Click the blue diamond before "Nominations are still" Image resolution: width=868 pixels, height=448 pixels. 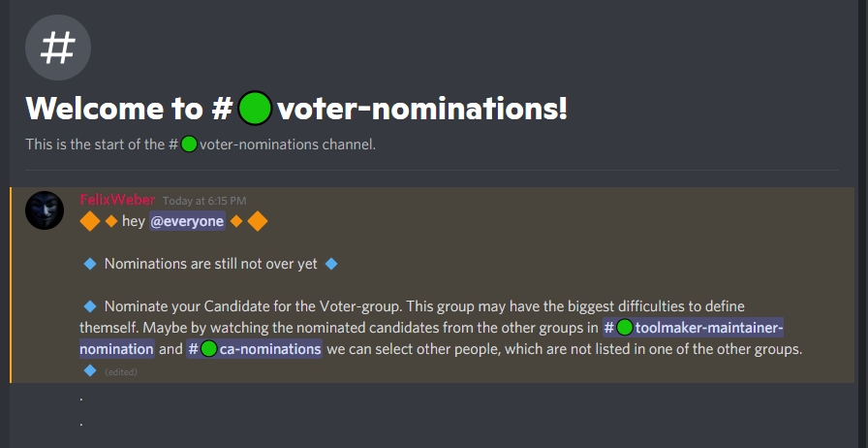pos(89,264)
